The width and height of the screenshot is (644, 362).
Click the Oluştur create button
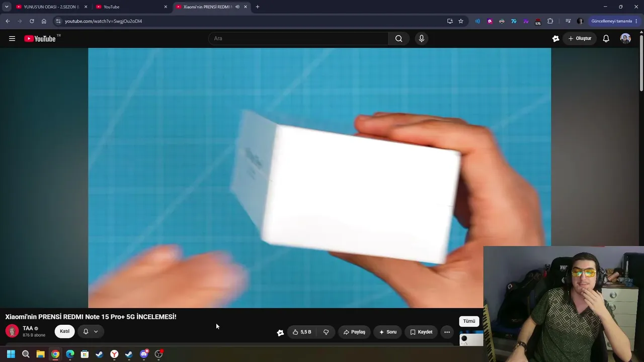pyautogui.click(x=580, y=39)
